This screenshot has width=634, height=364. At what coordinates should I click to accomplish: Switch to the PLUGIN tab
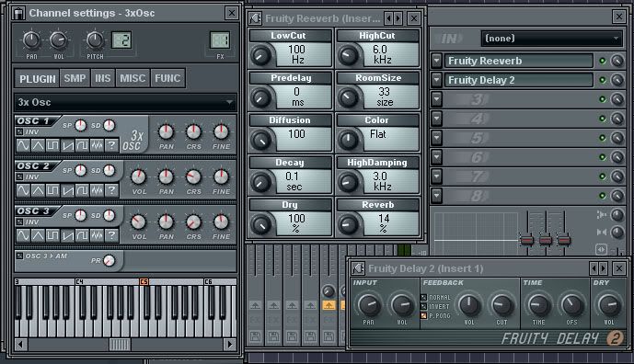(37, 78)
